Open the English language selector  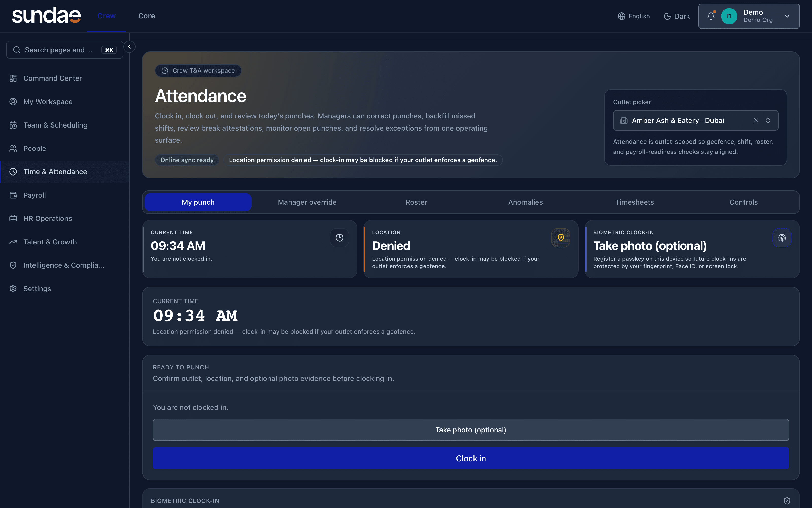(x=634, y=16)
